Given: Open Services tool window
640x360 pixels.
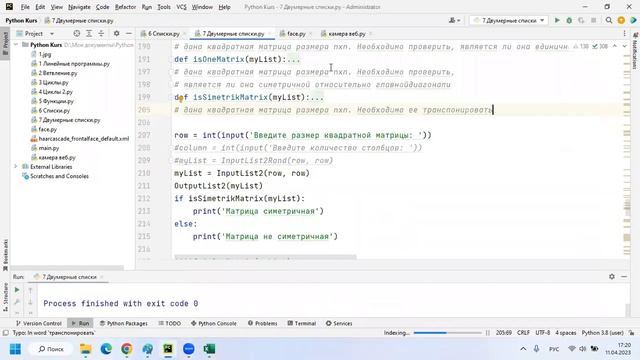Looking at the screenshot, I should pyautogui.click(x=339, y=323).
